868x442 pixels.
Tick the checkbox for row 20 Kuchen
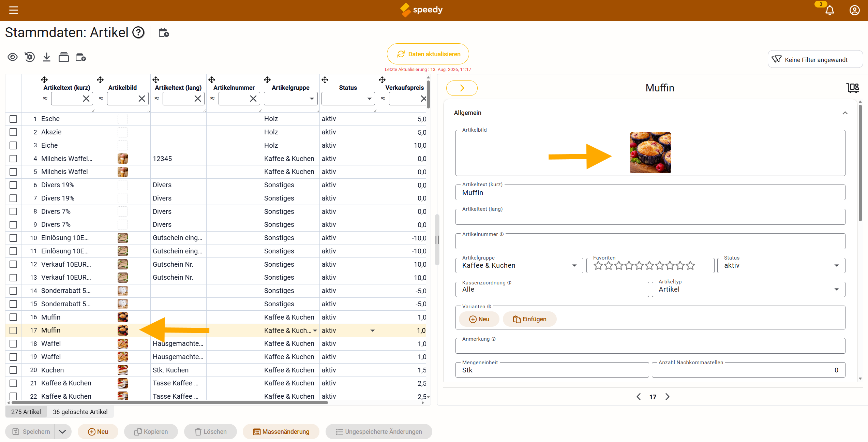13,370
